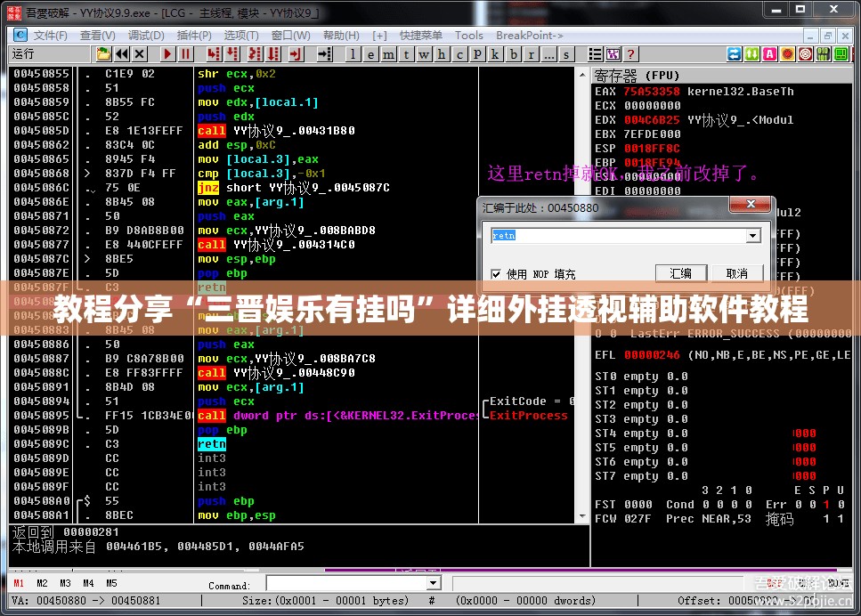The image size is (861, 616).
Task: Open the 查看(V) menu
Action: [98, 35]
